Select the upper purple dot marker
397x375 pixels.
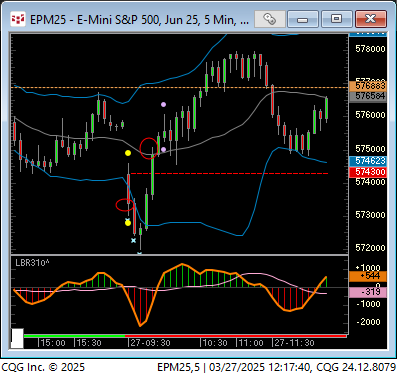(163, 104)
